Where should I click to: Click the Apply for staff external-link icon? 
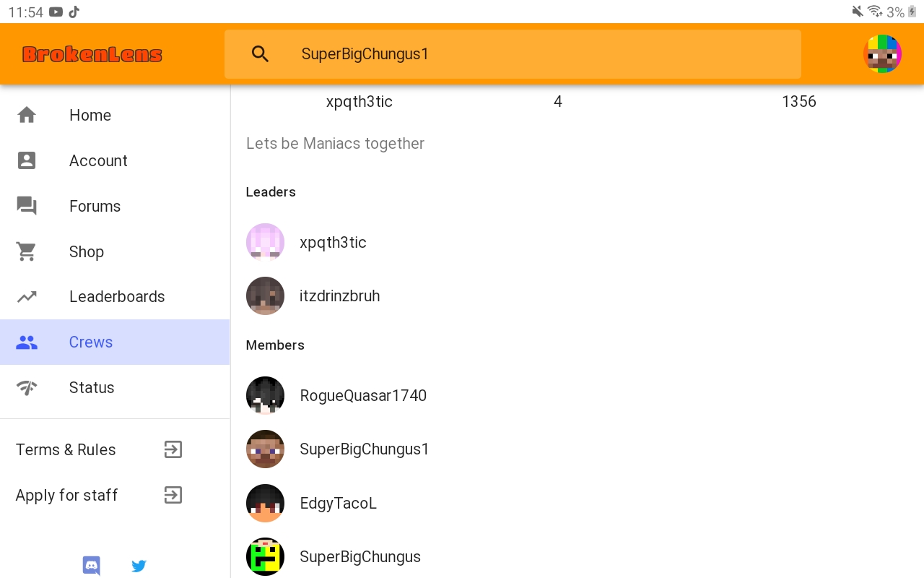pos(173,495)
